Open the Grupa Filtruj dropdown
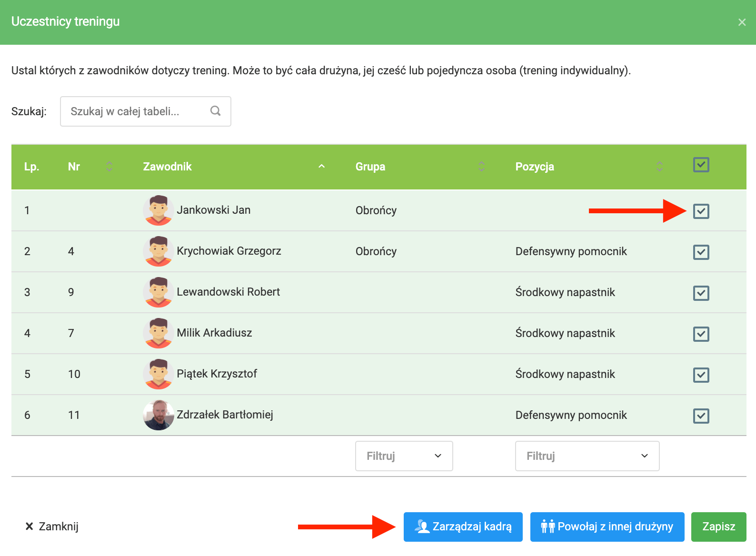The image size is (756, 556). pyautogui.click(x=404, y=456)
